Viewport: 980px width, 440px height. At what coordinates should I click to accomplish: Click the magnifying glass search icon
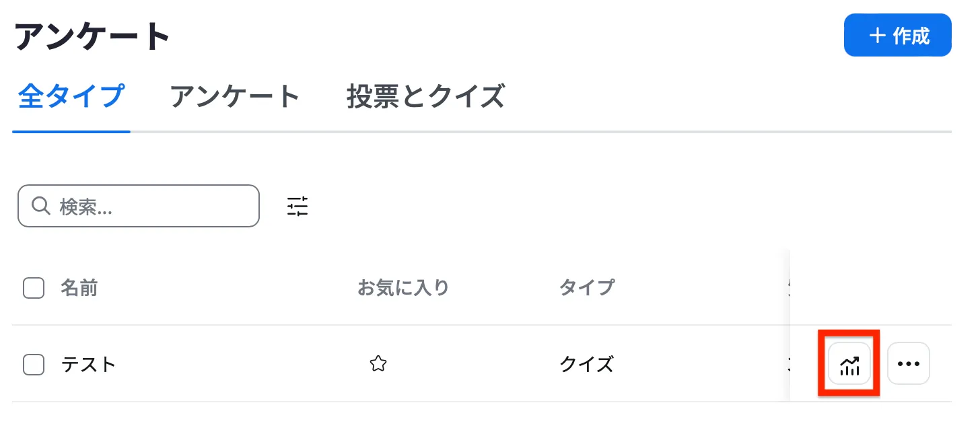pos(40,206)
